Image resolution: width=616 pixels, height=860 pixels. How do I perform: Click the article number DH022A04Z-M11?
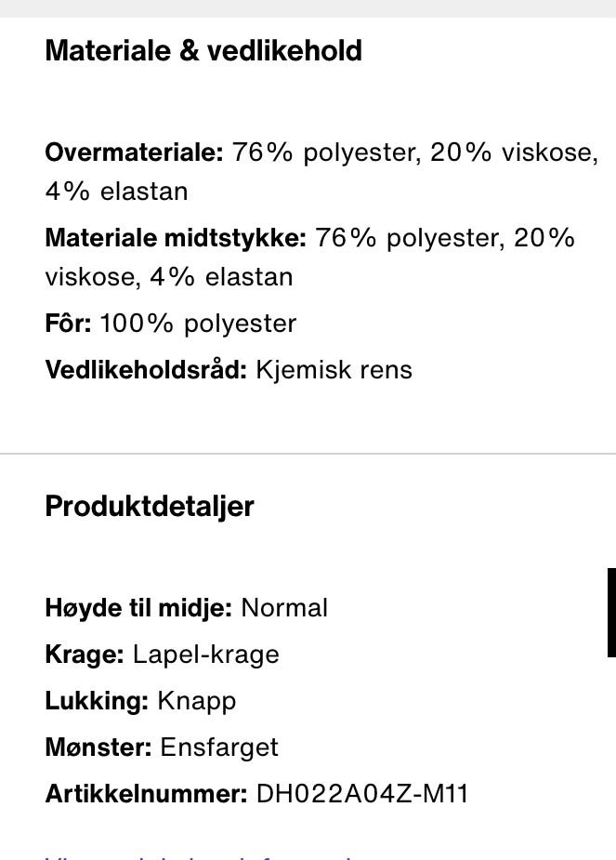(x=362, y=794)
